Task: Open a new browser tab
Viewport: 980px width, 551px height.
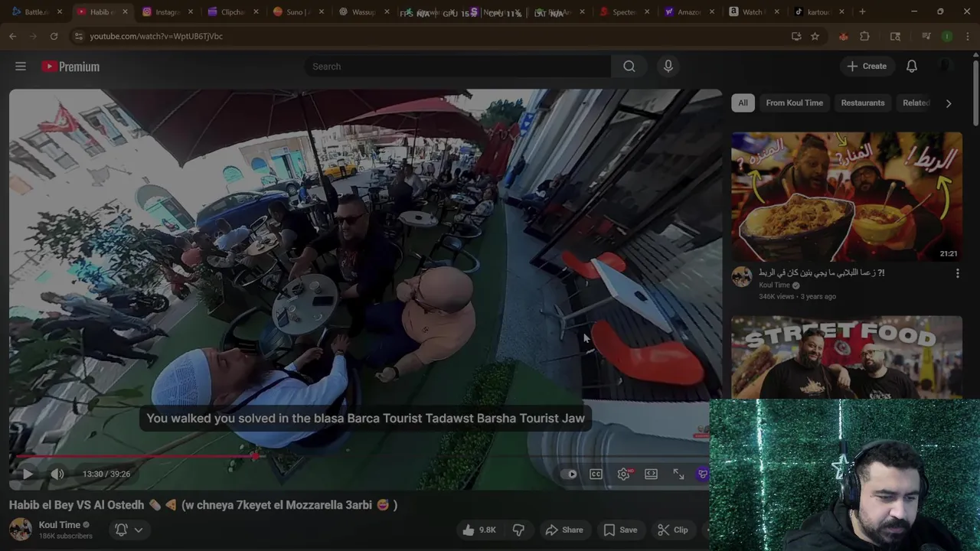Action: (862, 12)
